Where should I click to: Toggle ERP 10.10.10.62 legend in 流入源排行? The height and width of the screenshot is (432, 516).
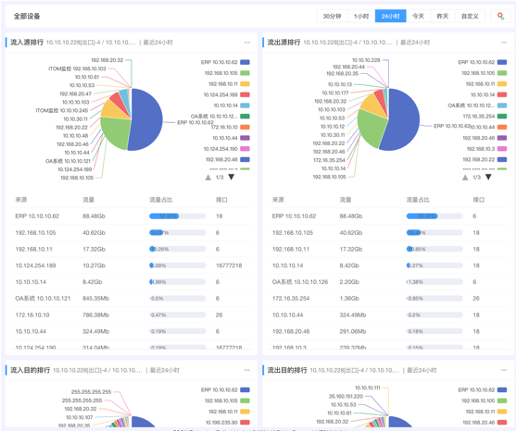pos(225,62)
